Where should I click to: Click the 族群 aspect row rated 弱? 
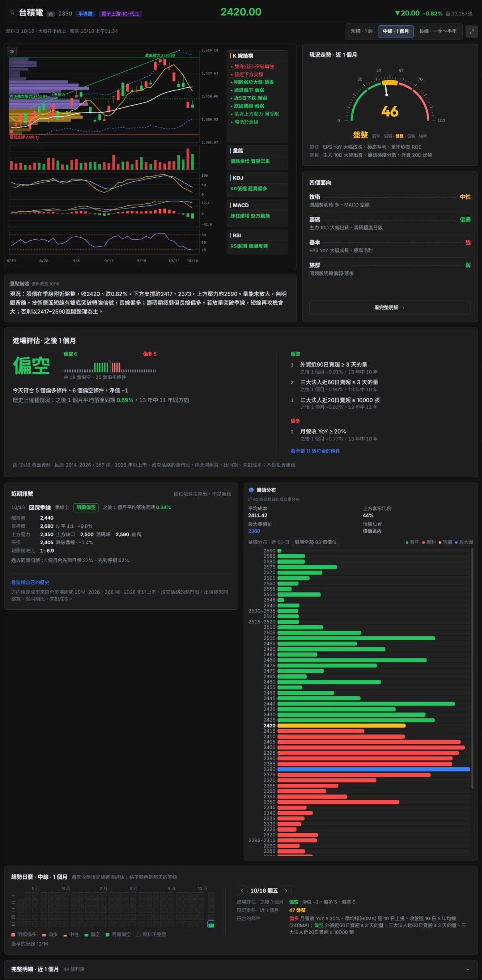[390, 269]
